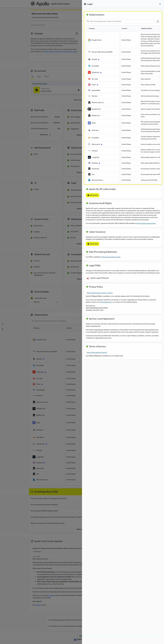Image resolution: width=164 pixels, height=644 pixels.
Task: Click the AssemblyAI logo in Legal panel
Action: 89,90
